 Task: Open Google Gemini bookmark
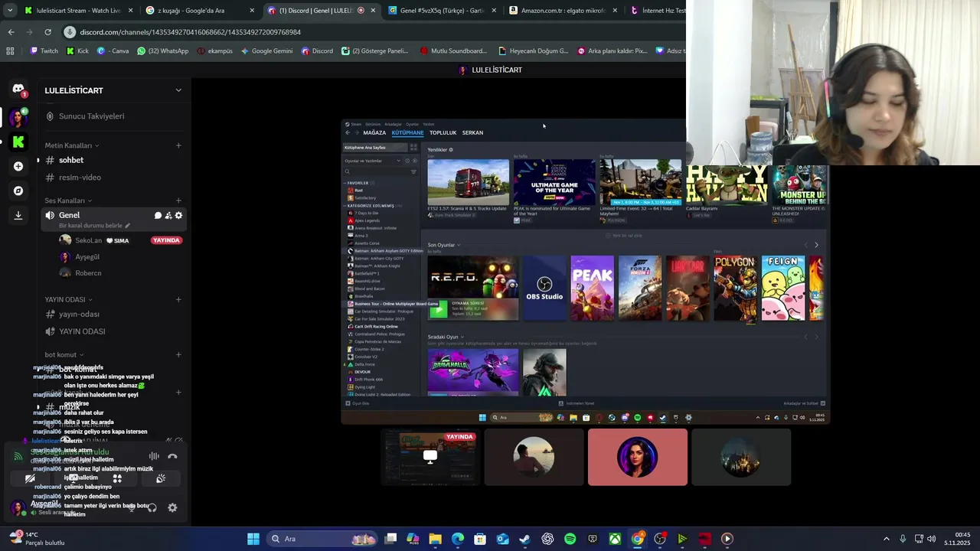point(266,51)
